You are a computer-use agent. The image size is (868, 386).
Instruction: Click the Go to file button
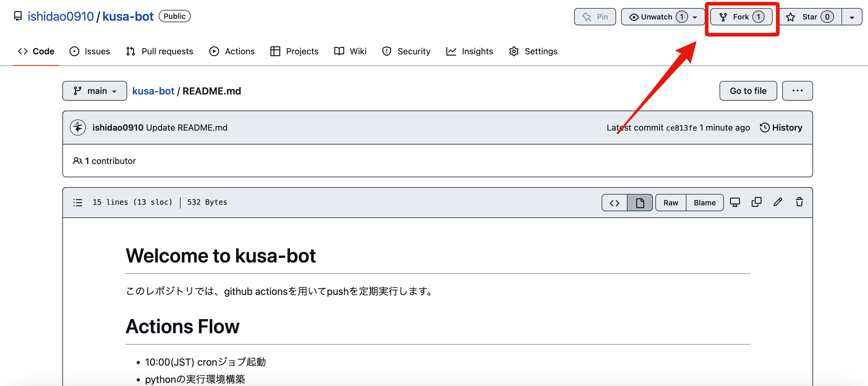[748, 91]
